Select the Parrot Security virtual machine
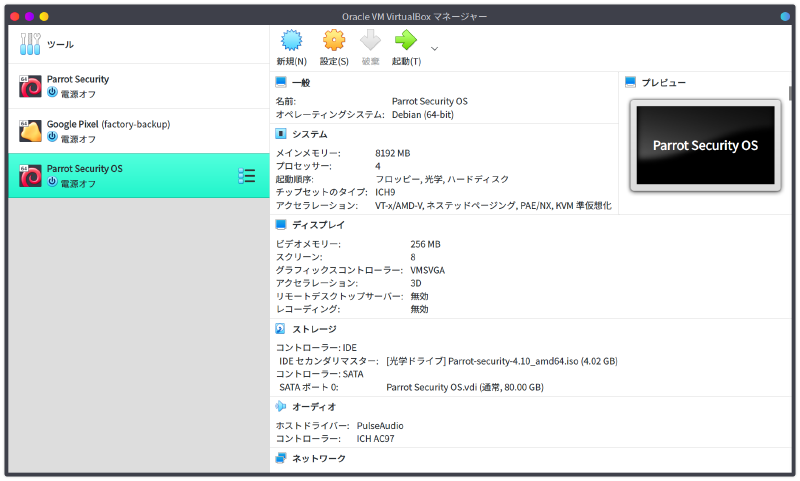The height and width of the screenshot is (481, 800). tap(78, 86)
